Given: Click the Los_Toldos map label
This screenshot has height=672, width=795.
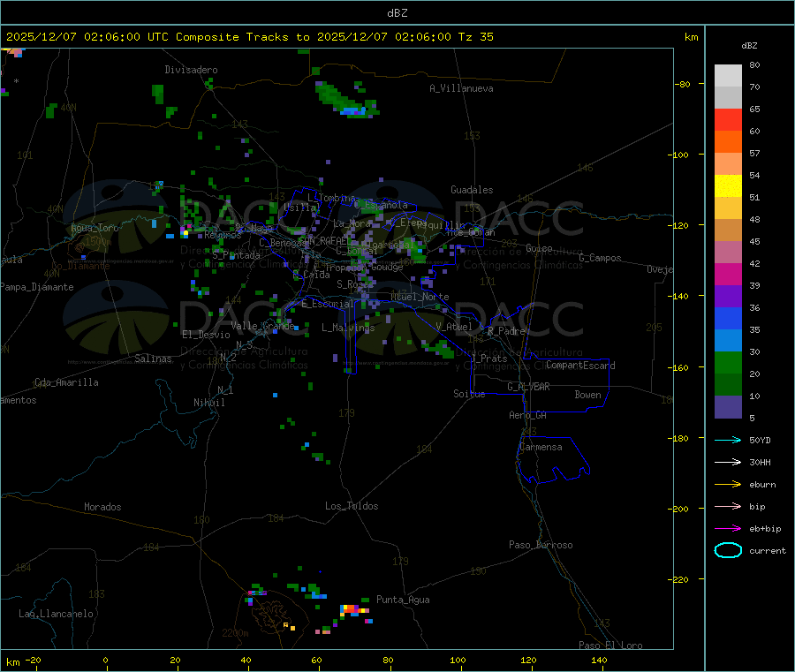Looking at the screenshot, I should coord(352,506).
